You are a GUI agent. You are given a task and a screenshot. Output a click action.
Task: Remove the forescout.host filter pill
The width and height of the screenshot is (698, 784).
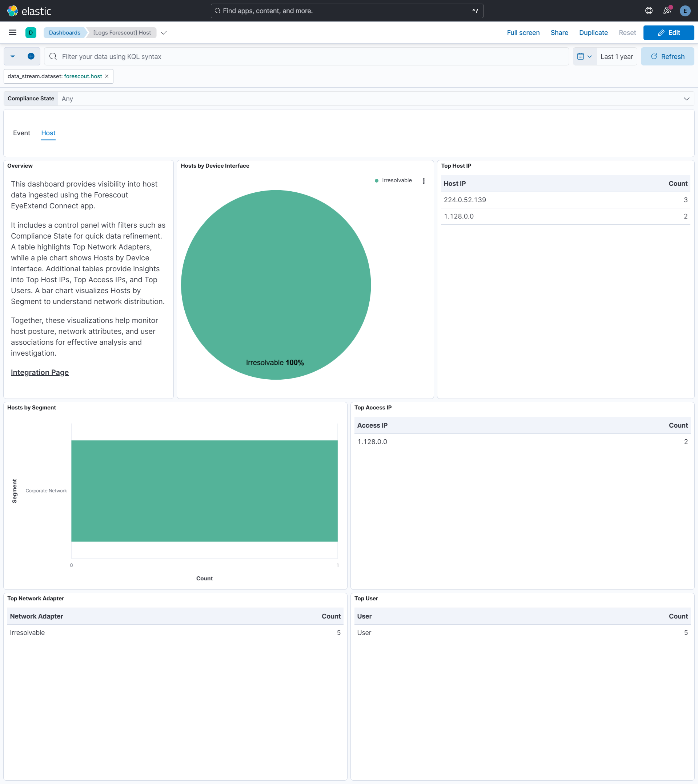coord(107,76)
